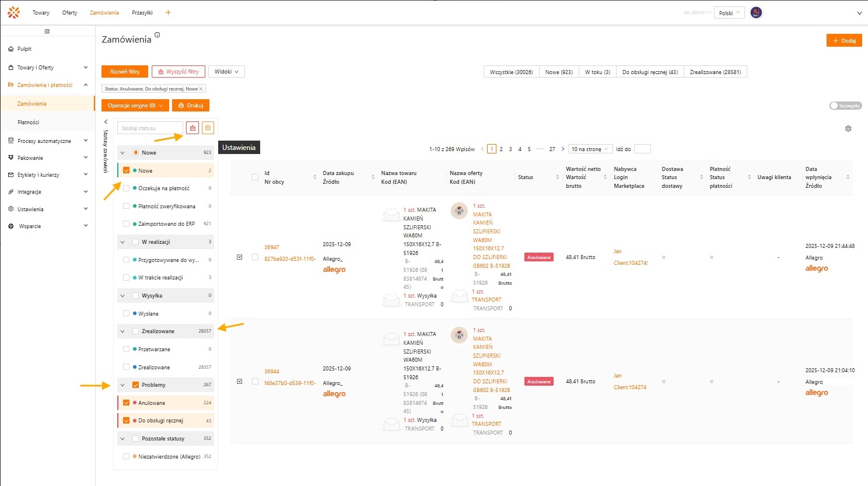Viewport: 868px width, 486px height.
Task: Click the red clear-statuses icon near search
Action: [x=192, y=128]
